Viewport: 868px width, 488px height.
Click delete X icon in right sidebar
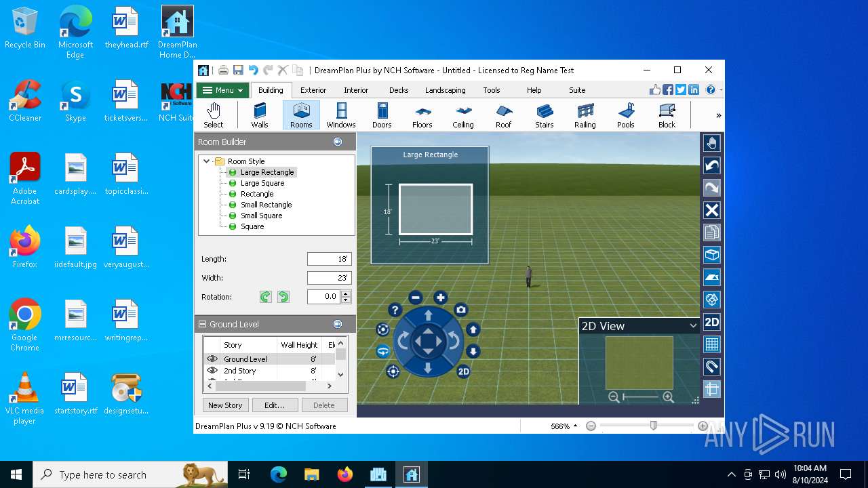(x=711, y=210)
